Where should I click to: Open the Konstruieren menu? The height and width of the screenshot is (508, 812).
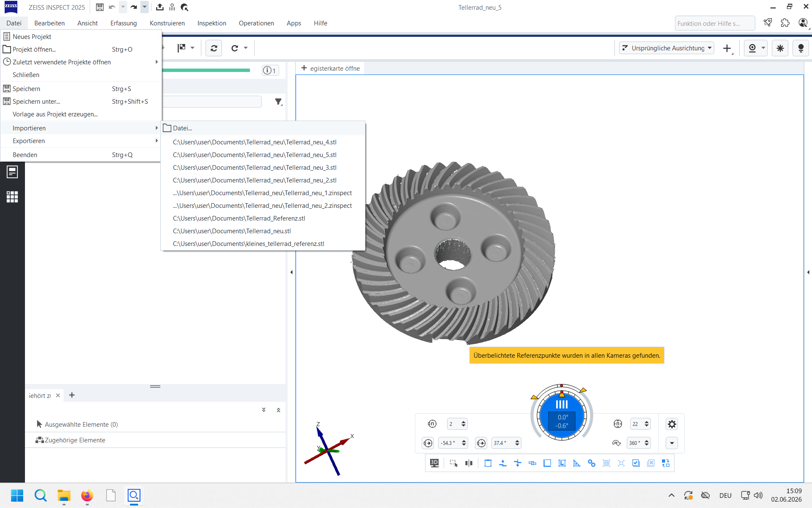coord(167,23)
